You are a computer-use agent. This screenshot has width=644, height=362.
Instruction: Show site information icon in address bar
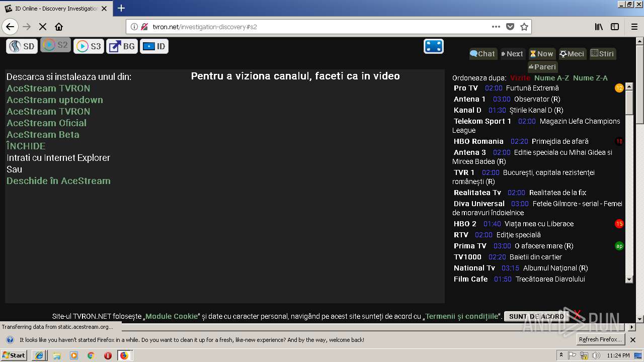[134, 27]
